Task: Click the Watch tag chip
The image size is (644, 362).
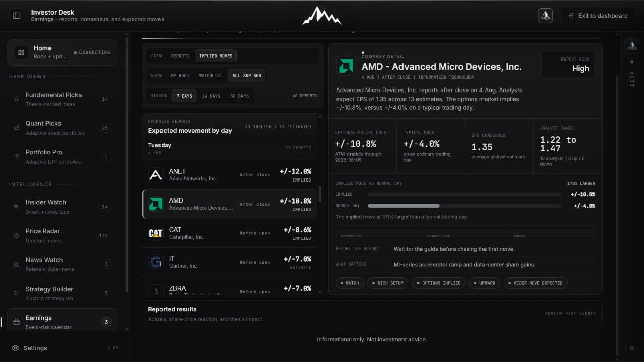Action: point(350,283)
